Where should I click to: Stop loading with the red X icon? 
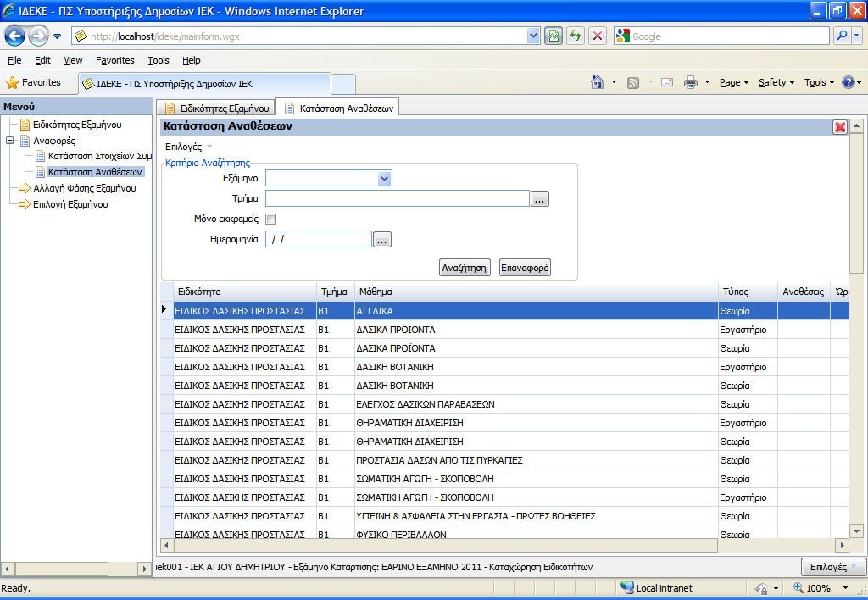(x=598, y=36)
